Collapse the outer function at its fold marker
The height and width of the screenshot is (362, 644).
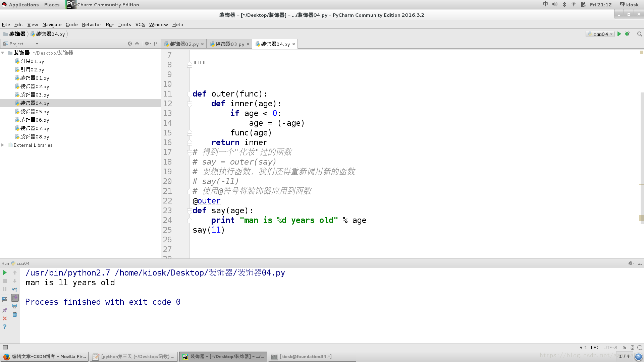pyautogui.click(x=190, y=94)
